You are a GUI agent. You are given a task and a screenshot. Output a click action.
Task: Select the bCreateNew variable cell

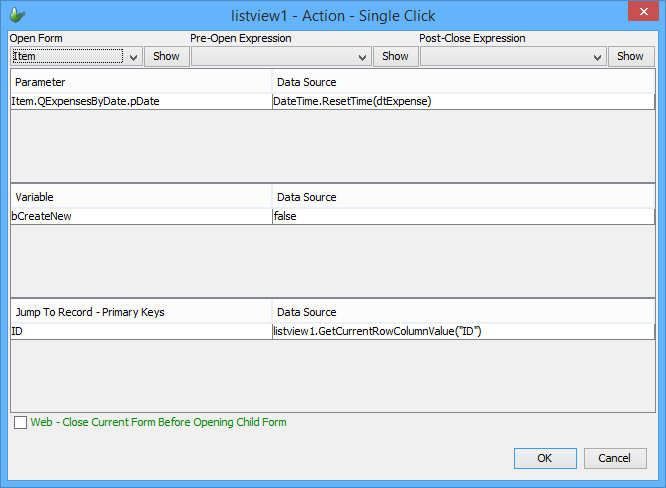pos(140,216)
